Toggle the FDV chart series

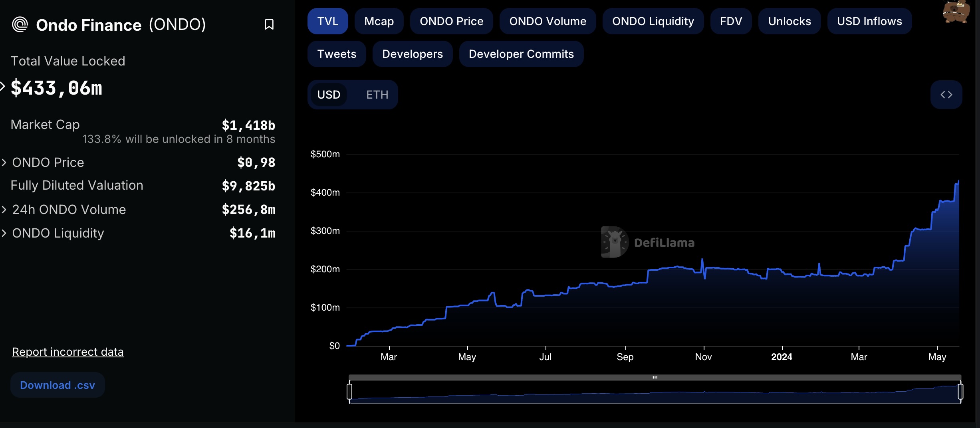731,21
